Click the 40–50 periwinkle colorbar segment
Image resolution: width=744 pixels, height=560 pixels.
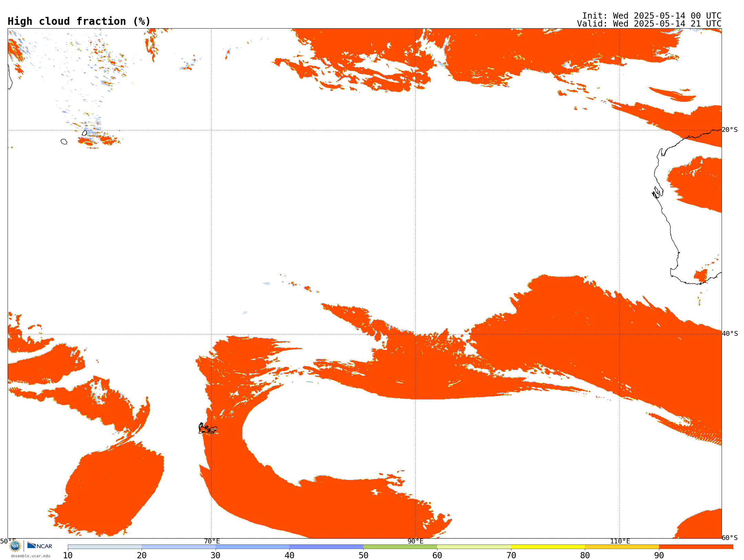[326, 547]
